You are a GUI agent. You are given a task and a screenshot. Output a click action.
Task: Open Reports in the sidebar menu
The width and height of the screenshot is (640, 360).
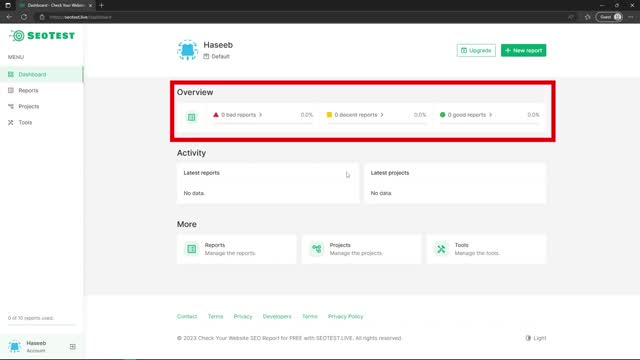[x=42, y=90]
